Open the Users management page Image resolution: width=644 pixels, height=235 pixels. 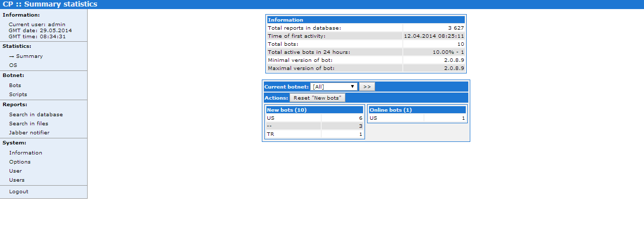[17, 180]
